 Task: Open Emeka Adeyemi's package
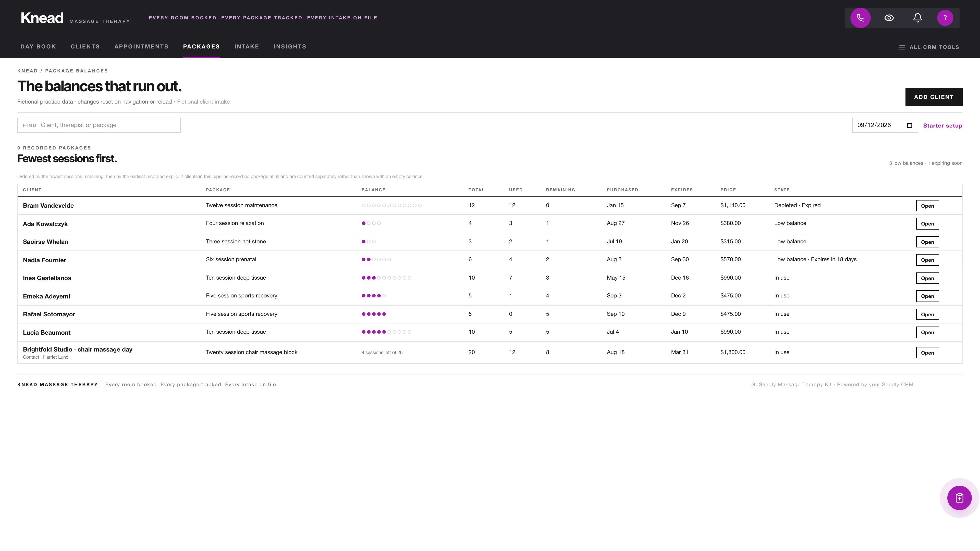(927, 296)
